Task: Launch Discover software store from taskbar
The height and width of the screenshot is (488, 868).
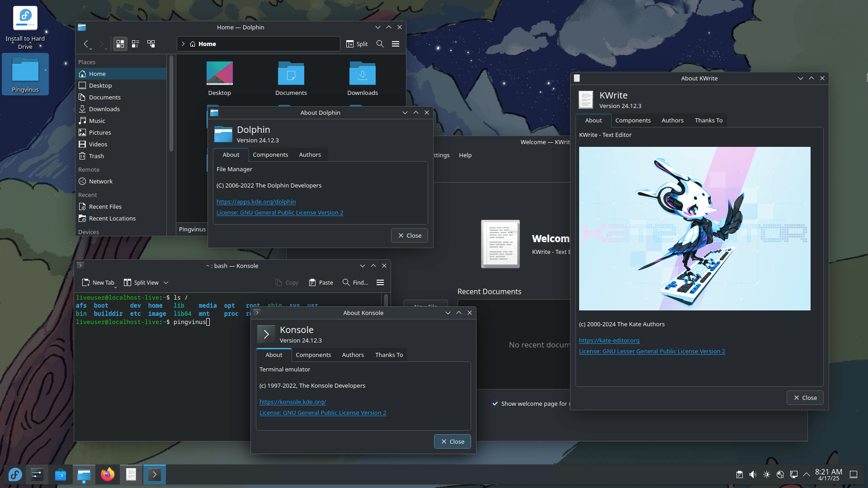Action: (60, 474)
